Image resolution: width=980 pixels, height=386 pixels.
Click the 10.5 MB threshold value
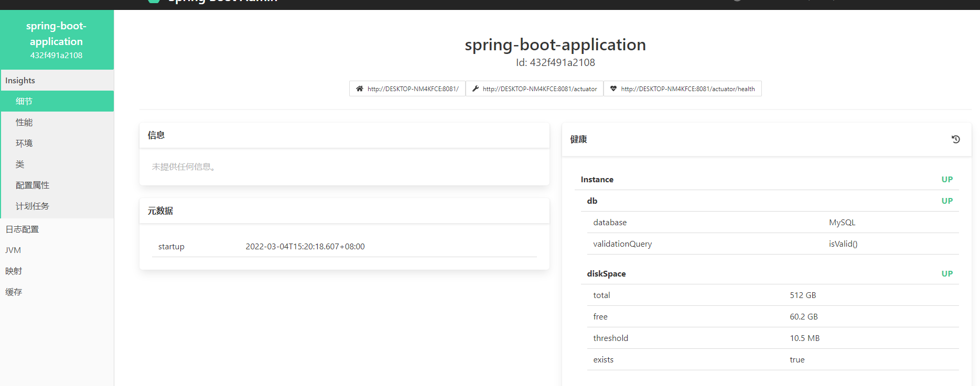point(804,338)
